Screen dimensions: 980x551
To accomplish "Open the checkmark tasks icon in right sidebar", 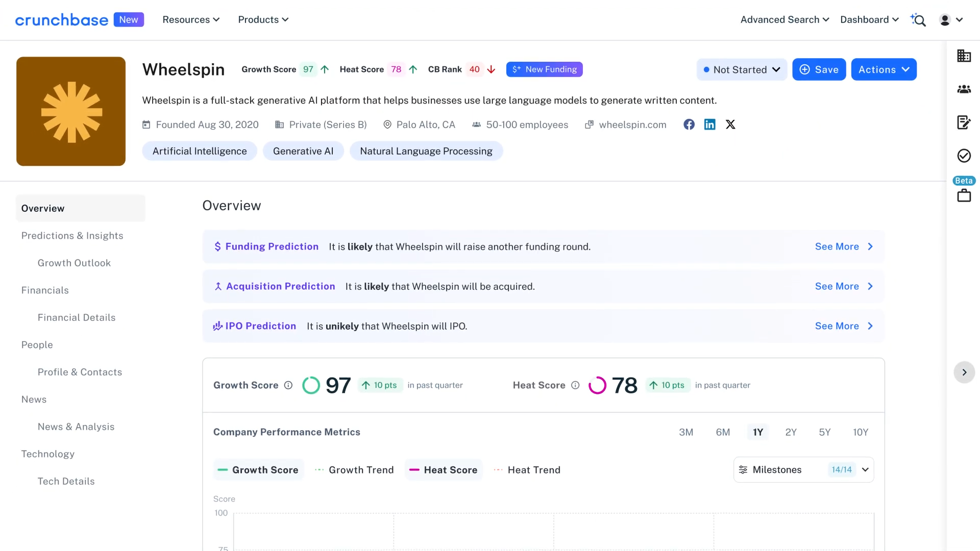I will click(x=964, y=156).
